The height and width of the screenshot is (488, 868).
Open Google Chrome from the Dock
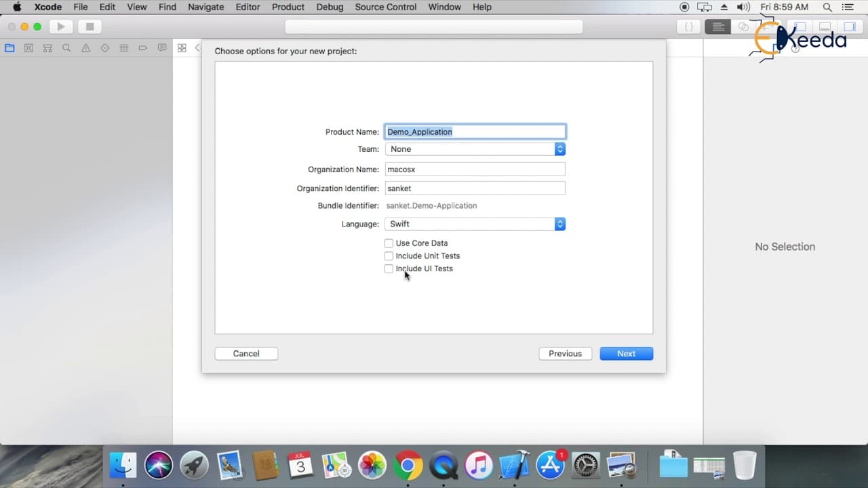tap(408, 465)
